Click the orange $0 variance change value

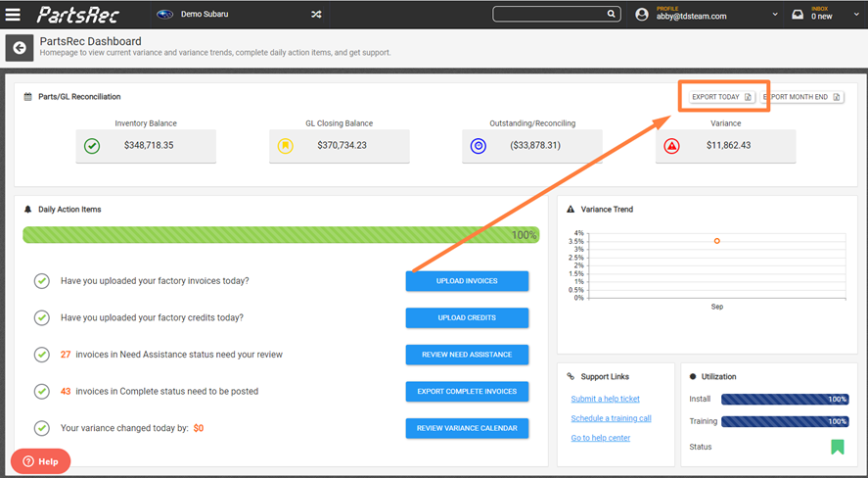[199, 428]
